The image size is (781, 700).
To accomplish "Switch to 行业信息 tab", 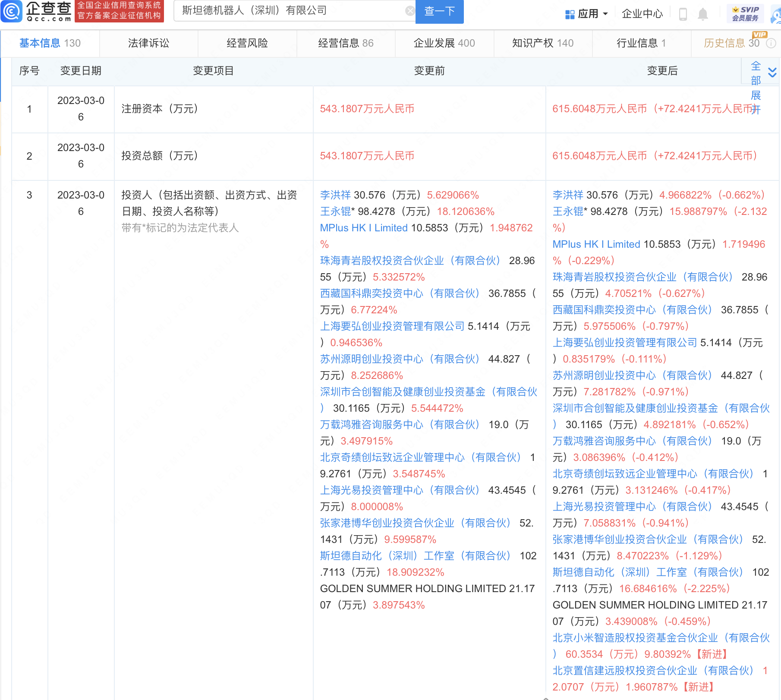I will pyautogui.click(x=641, y=43).
